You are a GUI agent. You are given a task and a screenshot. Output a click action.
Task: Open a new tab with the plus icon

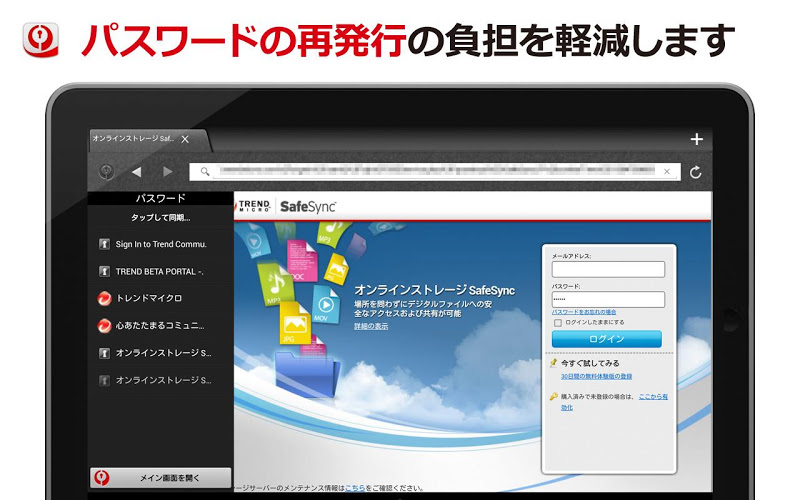click(x=696, y=139)
